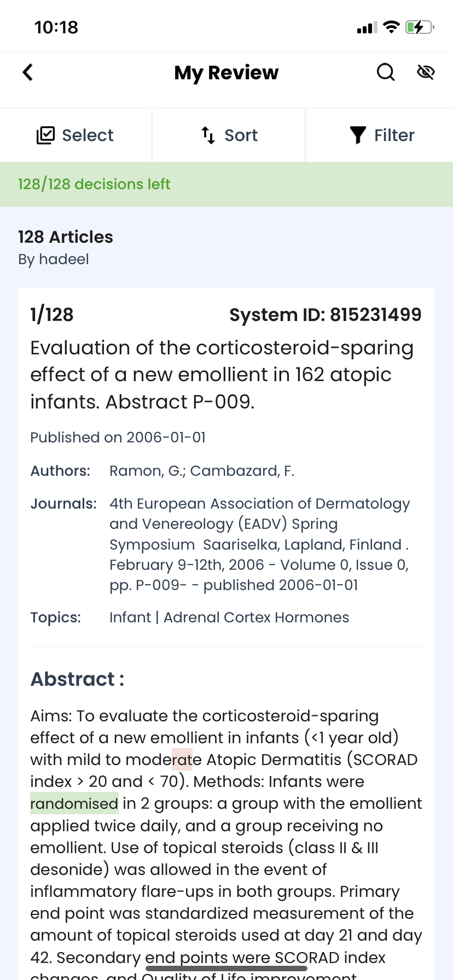Image resolution: width=453 pixels, height=980 pixels.
Task: Toggle the crossed-eye visibility icon
Action: click(426, 72)
